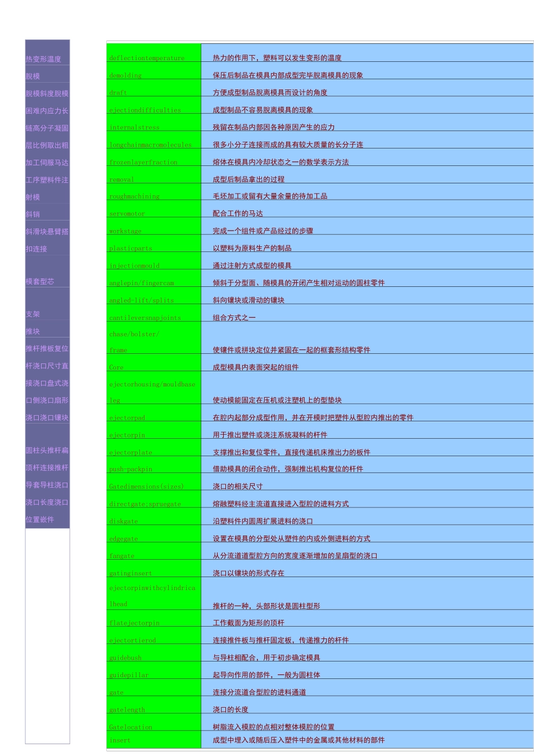Click sidebar entry '射模'
The height and width of the screenshot is (756, 534).
pyautogui.click(x=33, y=197)
